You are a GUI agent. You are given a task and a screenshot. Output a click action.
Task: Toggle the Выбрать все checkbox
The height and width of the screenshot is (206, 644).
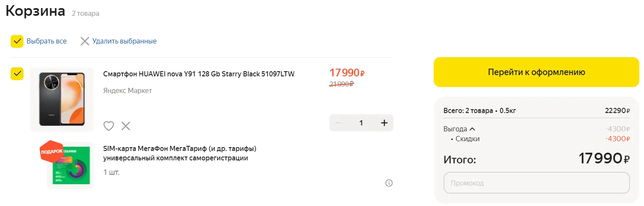click(17, 41)
